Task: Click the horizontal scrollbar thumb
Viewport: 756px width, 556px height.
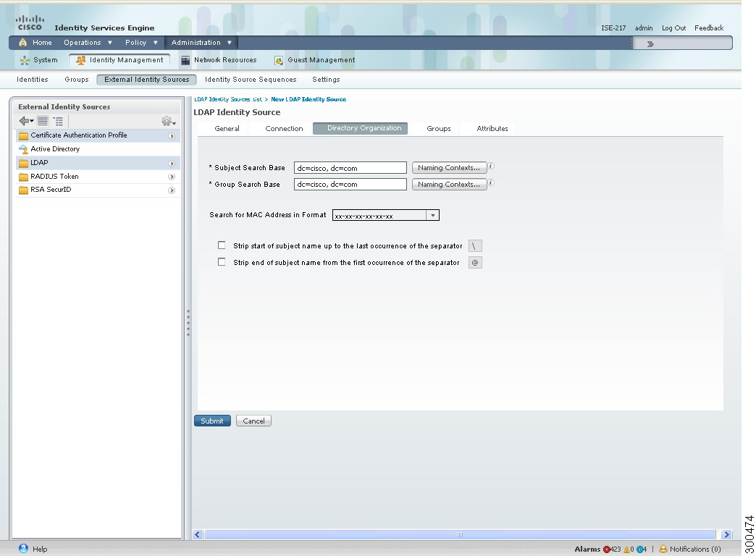Action: tap(460, 534)
